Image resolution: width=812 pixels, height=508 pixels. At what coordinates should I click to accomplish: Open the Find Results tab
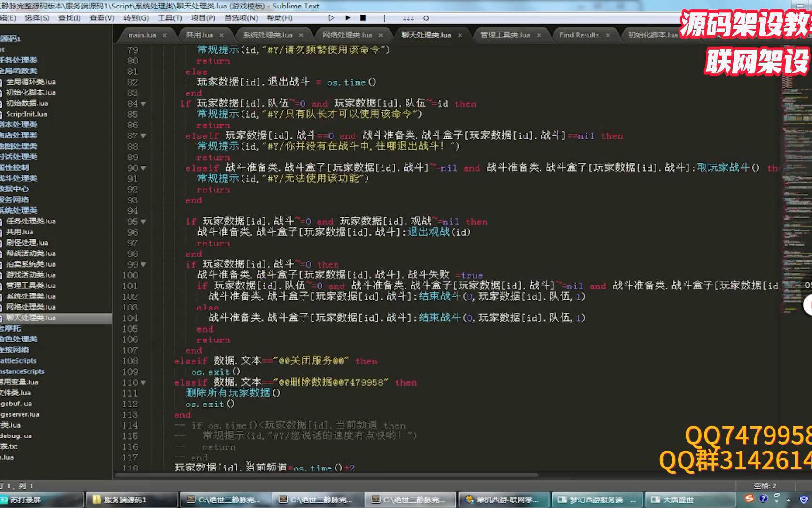[x=579, y=35]
